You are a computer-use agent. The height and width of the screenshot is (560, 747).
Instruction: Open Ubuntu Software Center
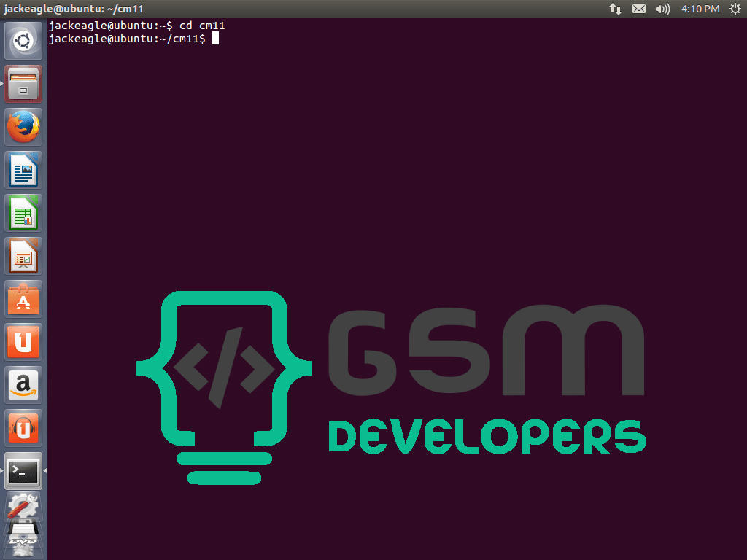23,299
